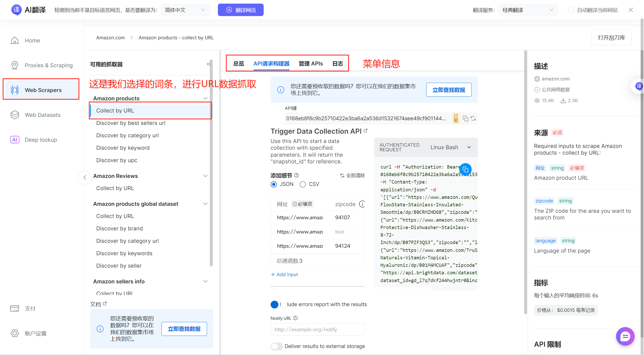The width and height of the screenshot is (644, 355).
Task: Copy the curl request code
Action: 465,170
